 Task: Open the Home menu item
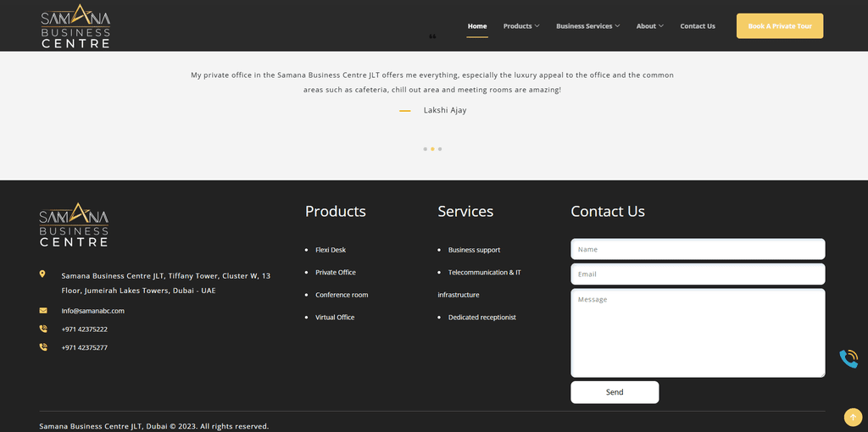click(477, 26)
